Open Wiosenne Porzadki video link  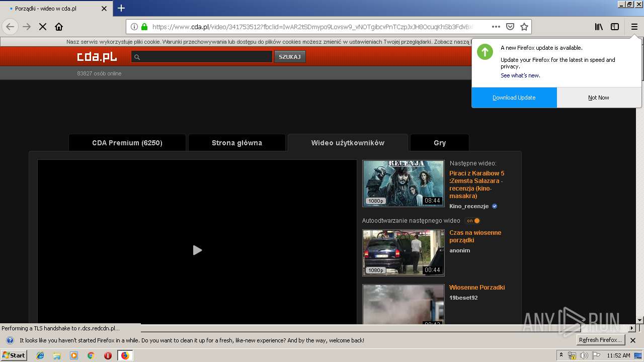coord(477,288)
